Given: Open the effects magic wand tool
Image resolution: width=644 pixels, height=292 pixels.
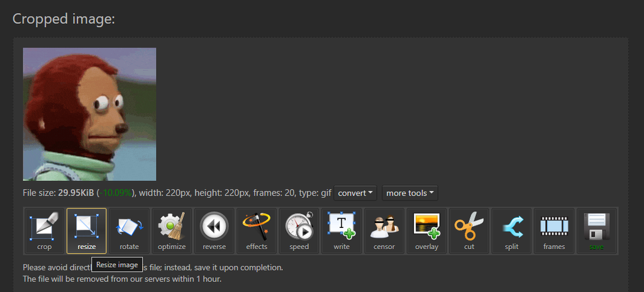Looking at the screenshot, I should [257, 231].
